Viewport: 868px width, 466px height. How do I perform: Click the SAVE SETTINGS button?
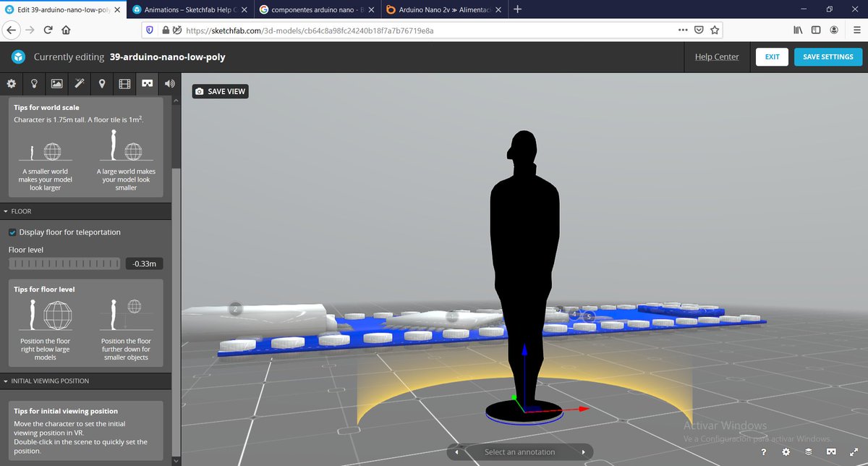click(x=828, y=57)
